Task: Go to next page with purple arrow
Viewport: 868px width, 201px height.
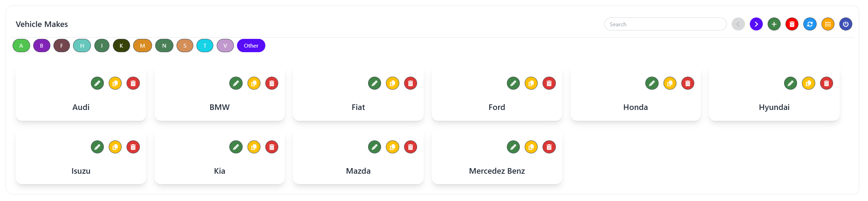Action: [756, 24]
